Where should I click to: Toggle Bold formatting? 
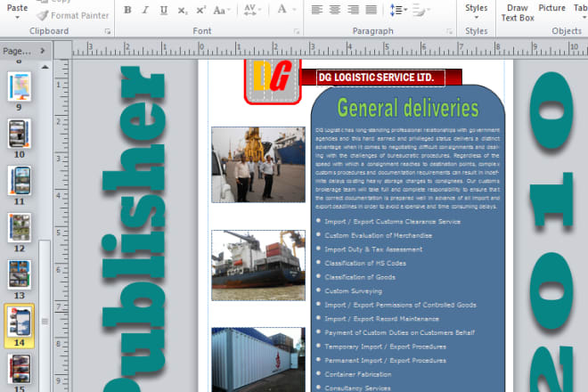(127, 10)
